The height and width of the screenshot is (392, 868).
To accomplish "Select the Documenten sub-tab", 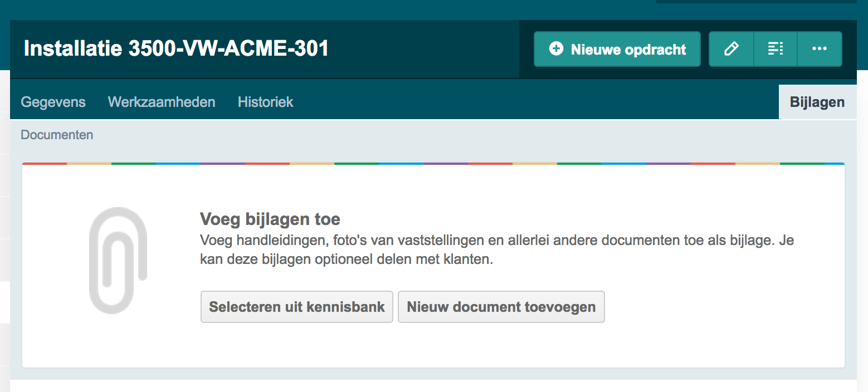I will (57, 135).
